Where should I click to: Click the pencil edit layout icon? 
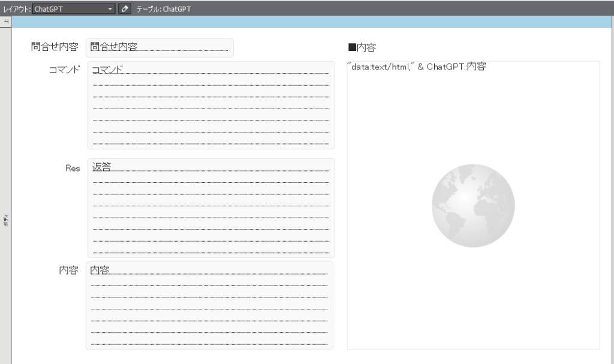tap(125, 9)
